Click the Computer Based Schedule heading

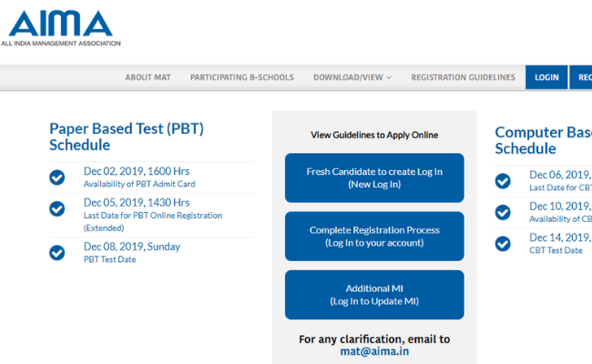click(542, 140)
